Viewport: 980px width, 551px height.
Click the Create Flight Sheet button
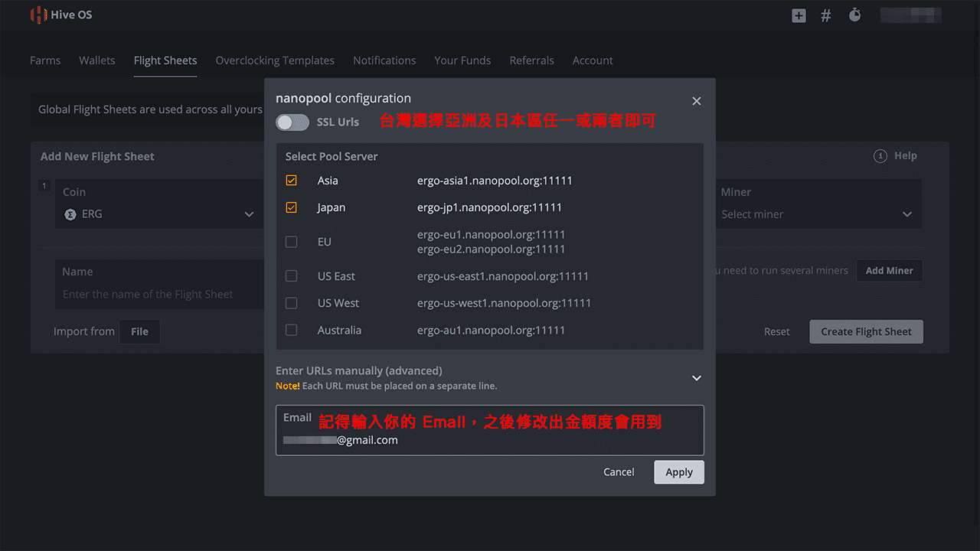866,331
